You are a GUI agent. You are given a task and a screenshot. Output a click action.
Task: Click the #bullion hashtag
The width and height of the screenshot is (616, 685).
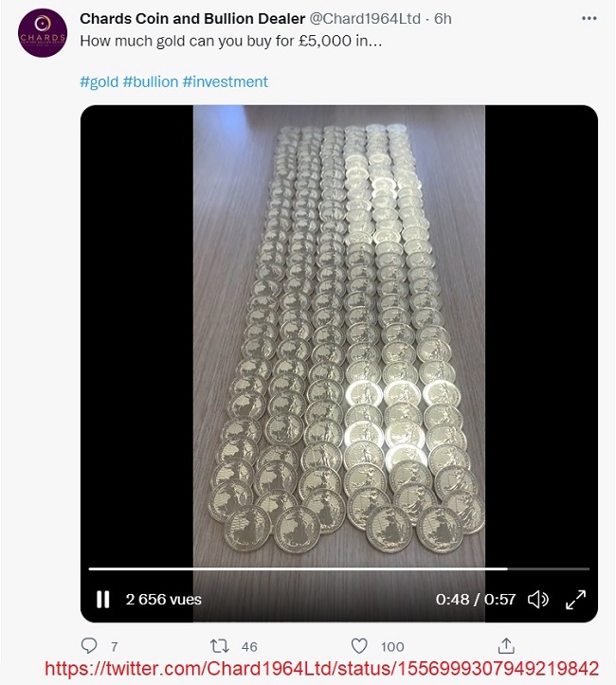(151, 81)
